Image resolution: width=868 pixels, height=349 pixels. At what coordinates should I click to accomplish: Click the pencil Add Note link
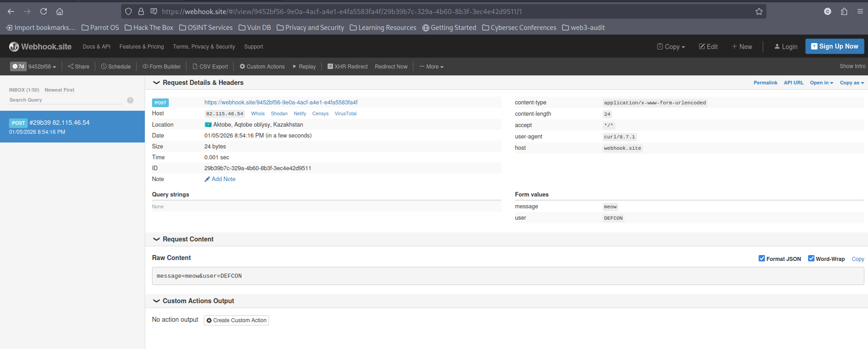220,179
